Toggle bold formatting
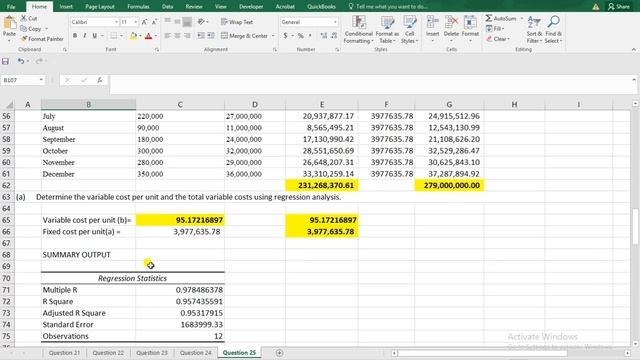Viewport: 640px width, 360px height. 75,36
